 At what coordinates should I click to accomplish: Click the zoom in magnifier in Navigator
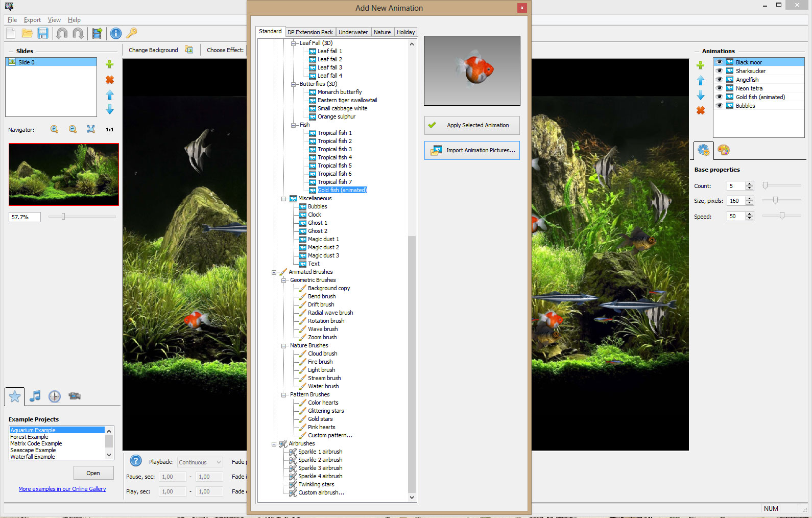click(x=54, y=129)
